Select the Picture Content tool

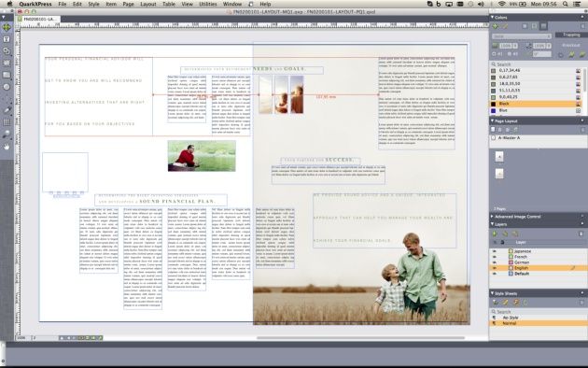click(x=7, y=63)
